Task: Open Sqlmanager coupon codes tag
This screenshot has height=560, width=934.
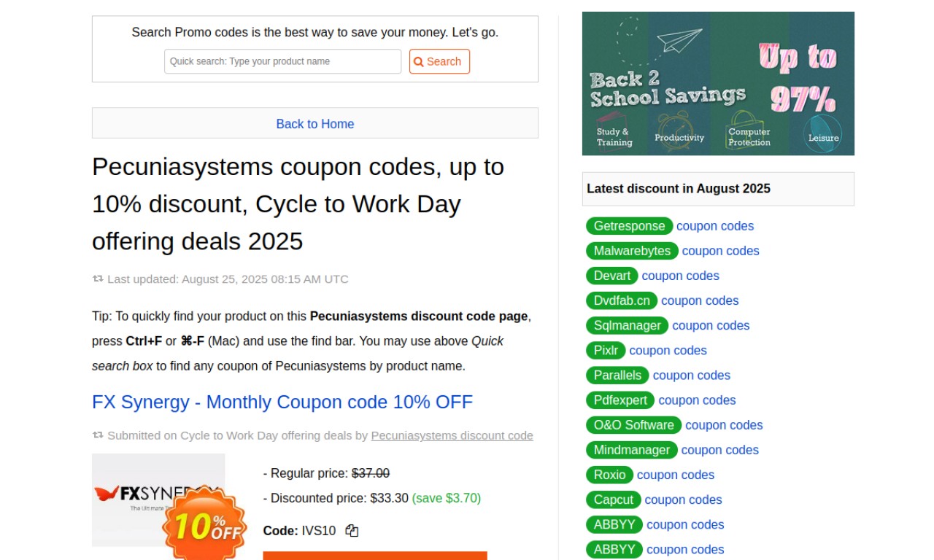Action: click(628, 325)
